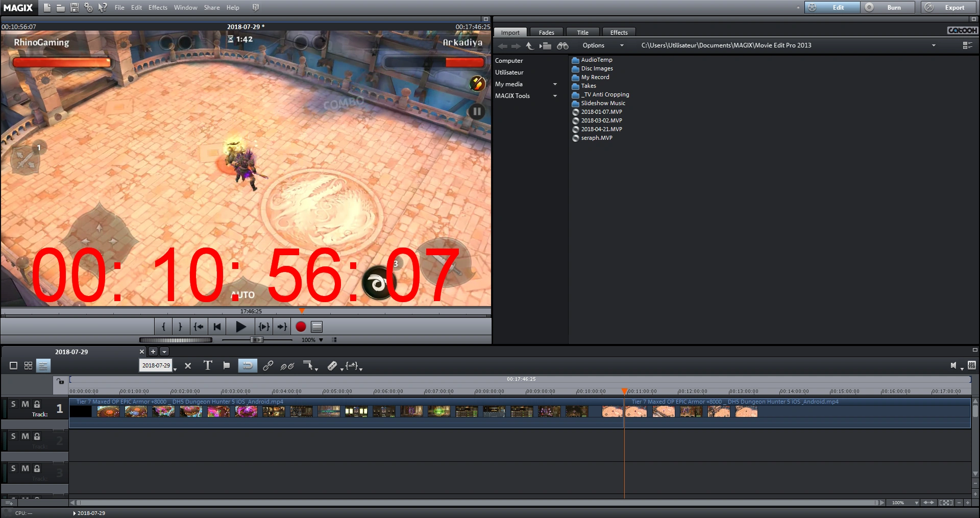The height and width of the screenshot is (518, 980).
Task: Mute Track 1 with the M button
Action: pyautogui.click(x=25, y=404)
